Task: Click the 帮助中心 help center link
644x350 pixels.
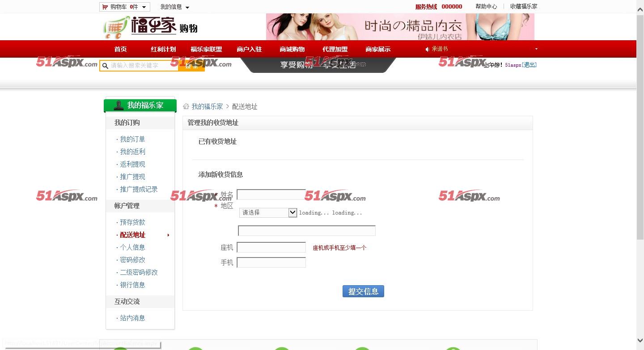Action: (x=486, y=7)
